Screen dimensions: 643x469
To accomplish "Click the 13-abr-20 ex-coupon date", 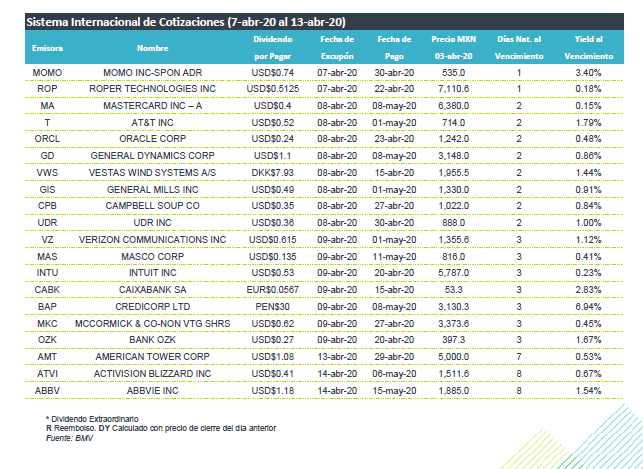I will coord(337,357).
